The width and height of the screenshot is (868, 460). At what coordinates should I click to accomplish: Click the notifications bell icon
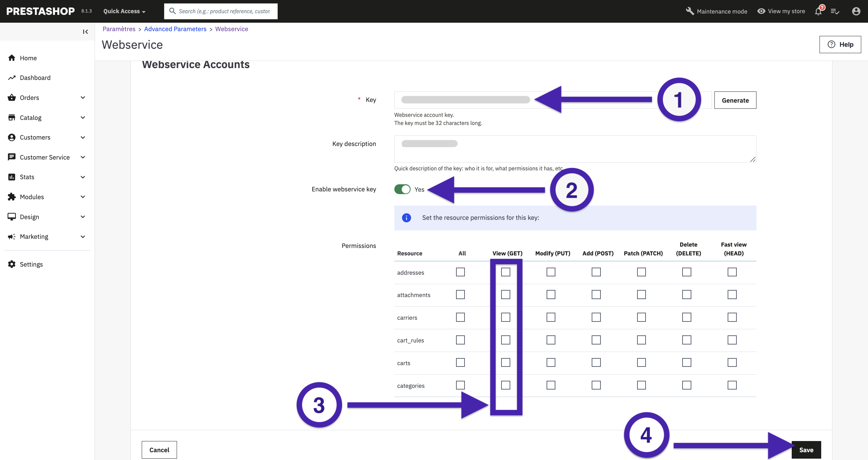point(818,12)
